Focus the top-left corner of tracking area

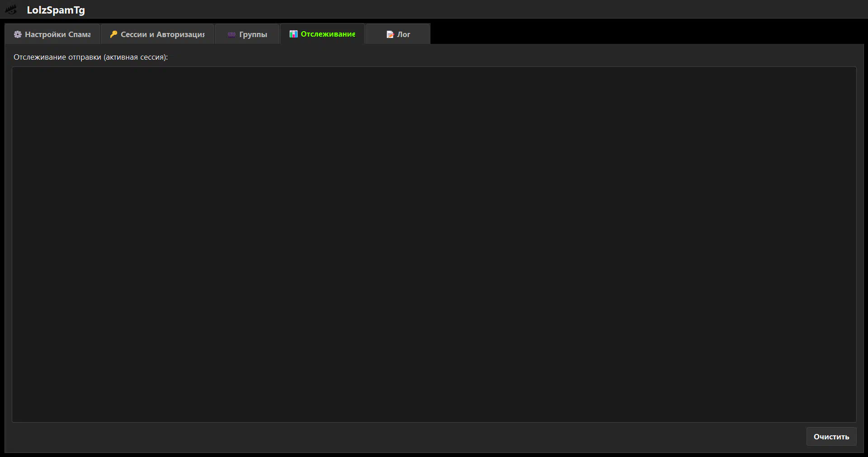coord(18,72)
